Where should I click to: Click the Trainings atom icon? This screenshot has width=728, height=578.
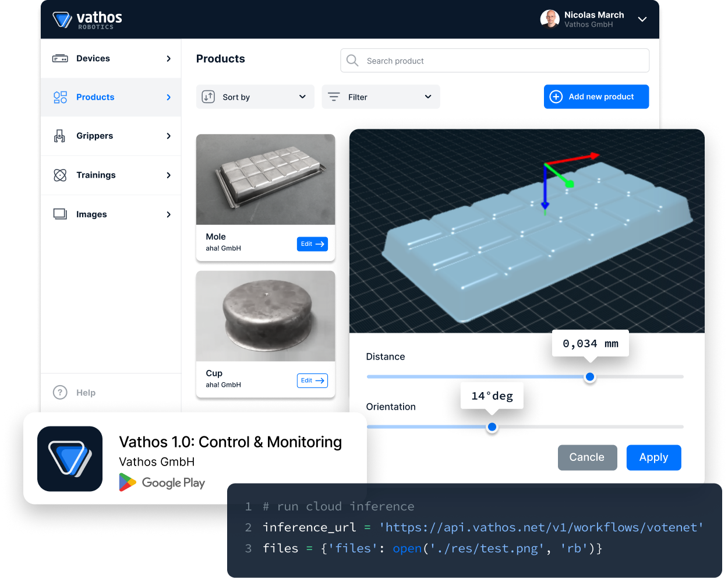pos(60,175)
